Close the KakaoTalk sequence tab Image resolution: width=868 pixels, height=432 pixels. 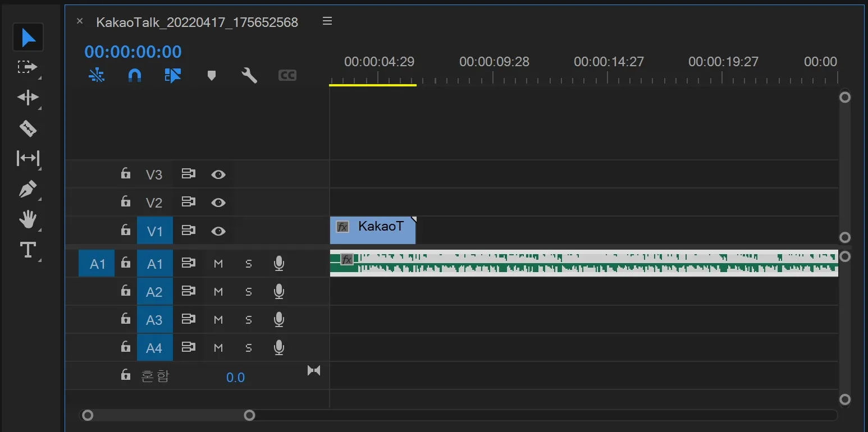click(80, 21)
